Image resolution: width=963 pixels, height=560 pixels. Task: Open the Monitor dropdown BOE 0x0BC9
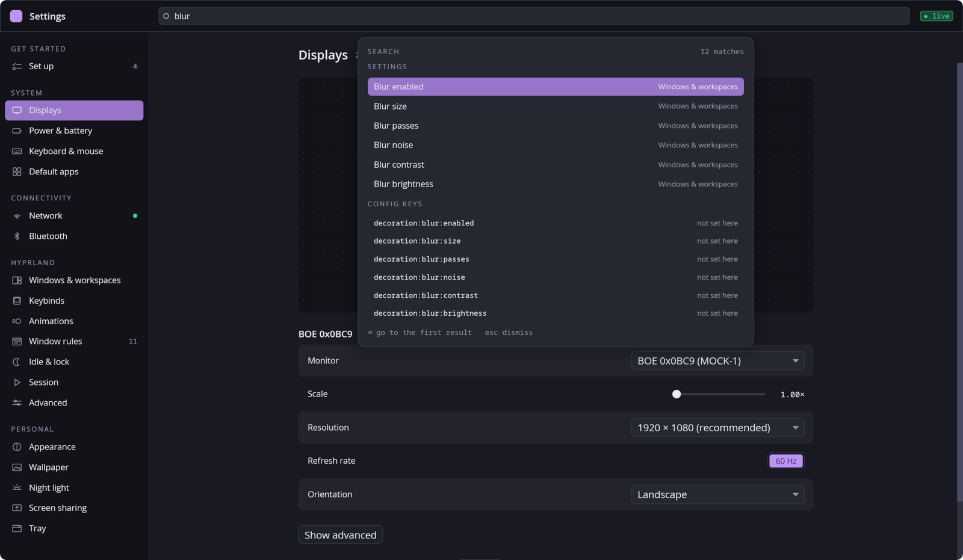717,361
